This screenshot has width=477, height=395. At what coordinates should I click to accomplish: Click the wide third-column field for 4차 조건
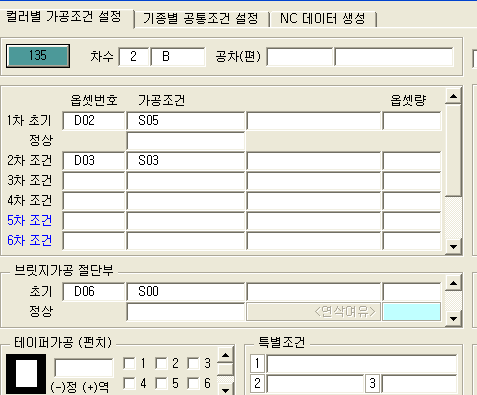(x=313, y=201)
